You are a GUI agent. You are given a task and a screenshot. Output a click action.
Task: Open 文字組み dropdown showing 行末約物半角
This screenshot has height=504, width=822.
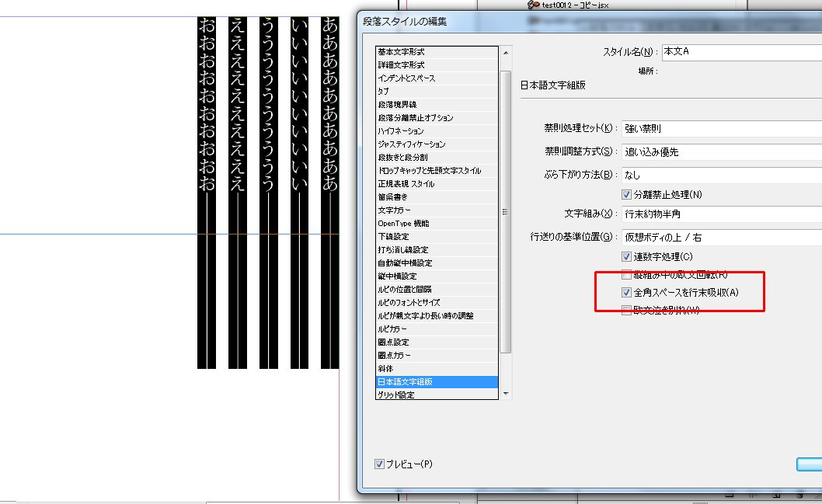point(722,214)
